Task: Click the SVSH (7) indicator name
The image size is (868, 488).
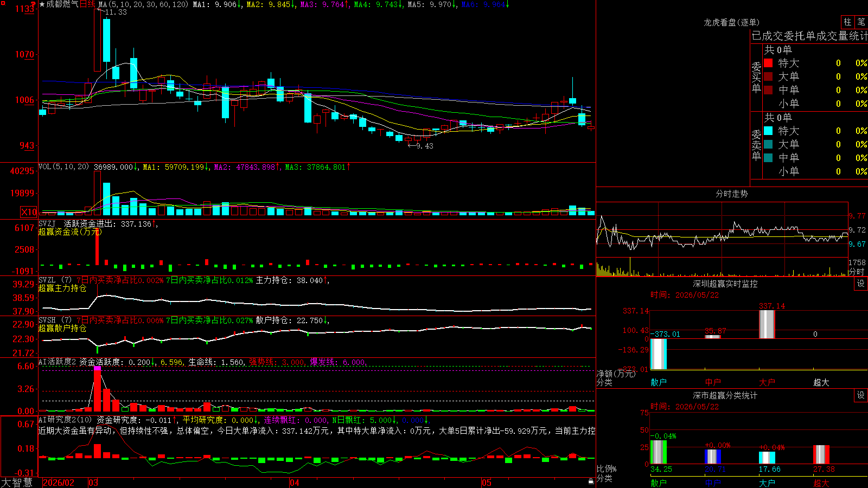Action: [55, 320]
